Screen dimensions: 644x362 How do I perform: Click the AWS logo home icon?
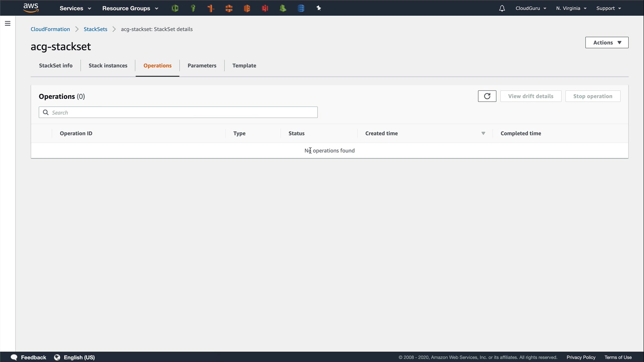coord(31,8)
